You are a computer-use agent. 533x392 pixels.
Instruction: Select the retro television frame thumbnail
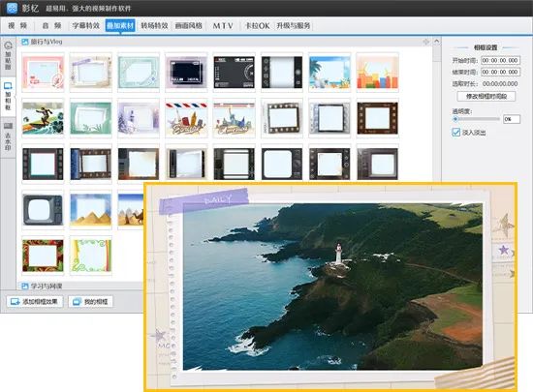point(43,210)
